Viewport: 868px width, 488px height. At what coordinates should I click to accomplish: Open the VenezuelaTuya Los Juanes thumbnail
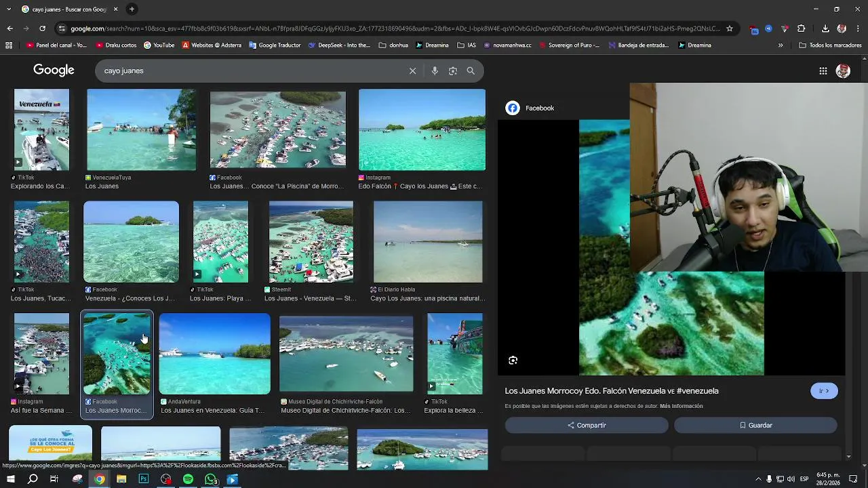tap(142, 129)
